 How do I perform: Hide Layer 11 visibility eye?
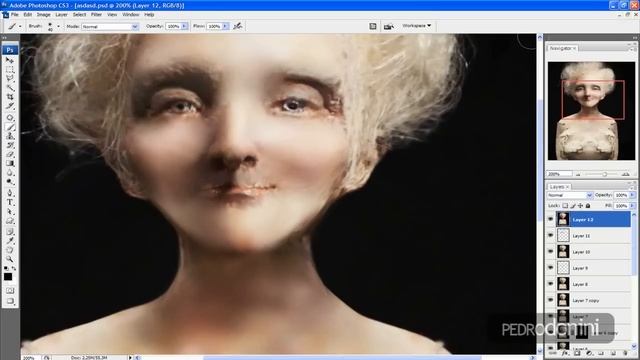551,236
